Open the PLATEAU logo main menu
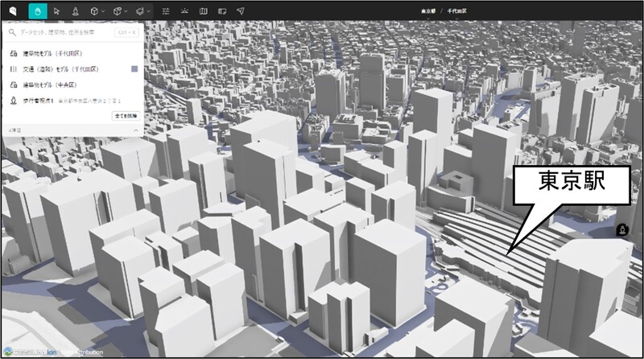 (12, 11)
